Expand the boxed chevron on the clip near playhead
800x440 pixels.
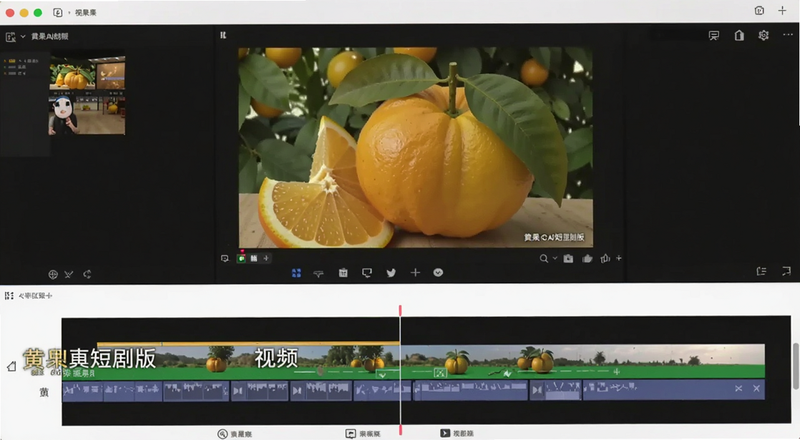(x=382, y=375)
